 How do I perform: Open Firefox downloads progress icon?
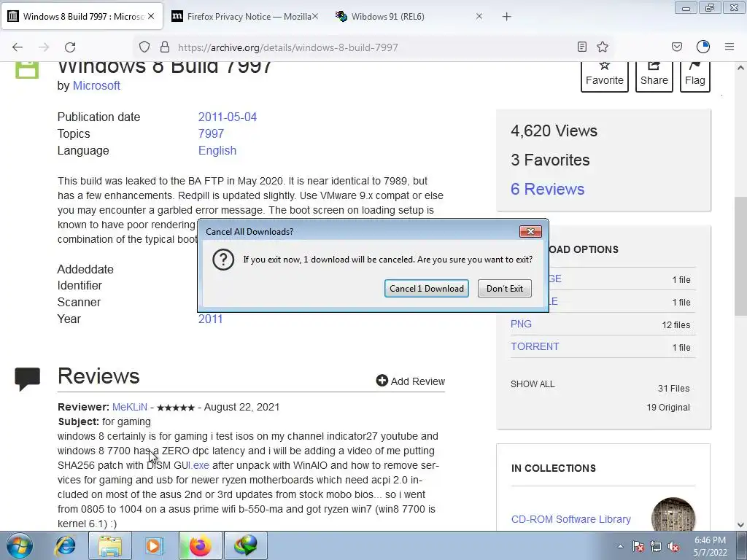tap(703, 47)
